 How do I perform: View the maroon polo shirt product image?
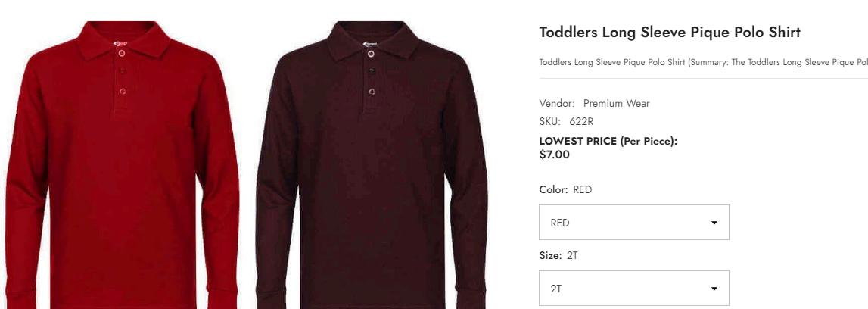point(372,165)
